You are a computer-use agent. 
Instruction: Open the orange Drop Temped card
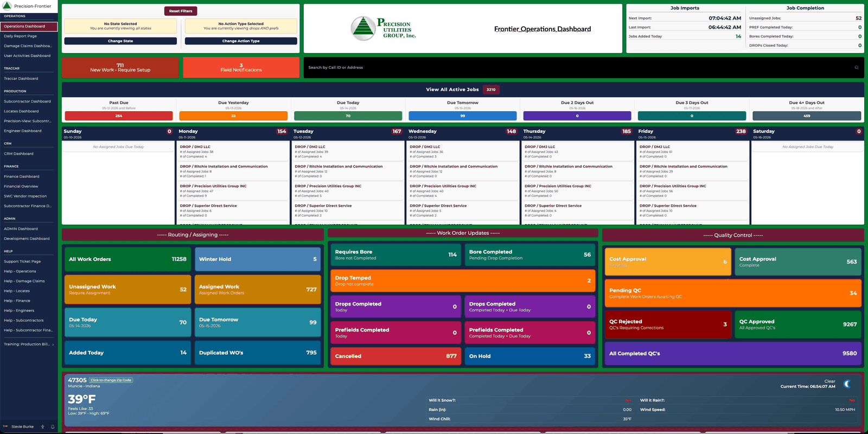[463, 280]
